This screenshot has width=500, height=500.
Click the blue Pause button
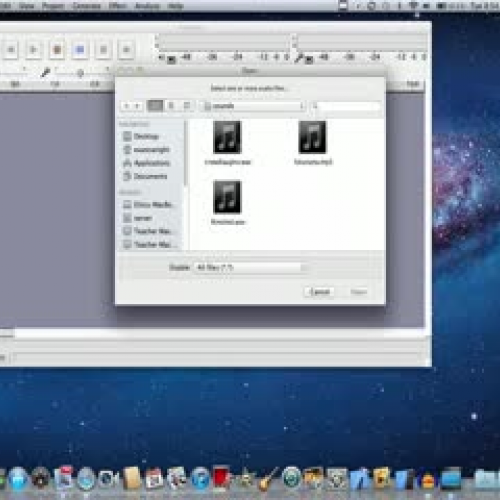[x=80, y=50]
